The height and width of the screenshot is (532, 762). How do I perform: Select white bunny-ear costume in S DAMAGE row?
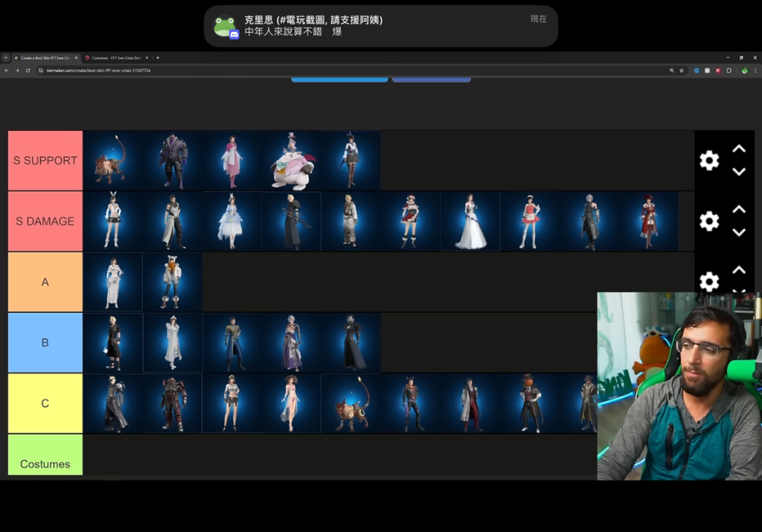[x=113, y=221]
